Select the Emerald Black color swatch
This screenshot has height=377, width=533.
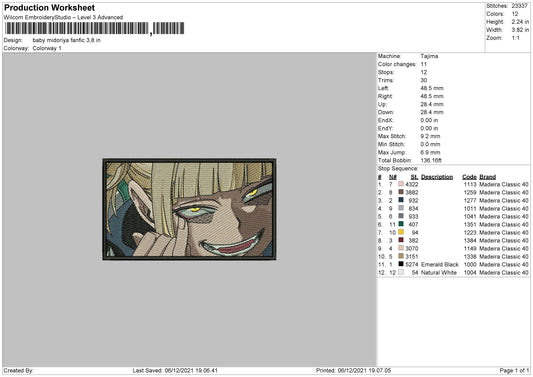point(401,264)
